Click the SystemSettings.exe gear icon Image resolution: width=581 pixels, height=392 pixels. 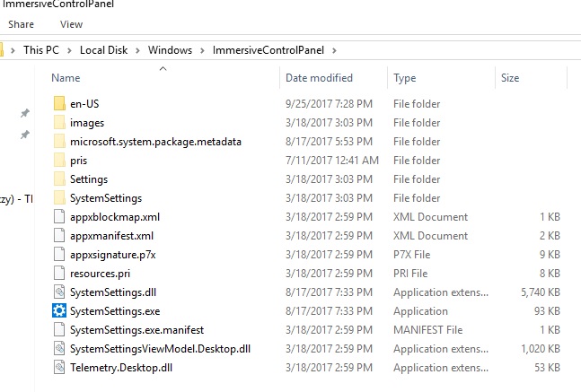pyautogui.click(x=59, y=311)
